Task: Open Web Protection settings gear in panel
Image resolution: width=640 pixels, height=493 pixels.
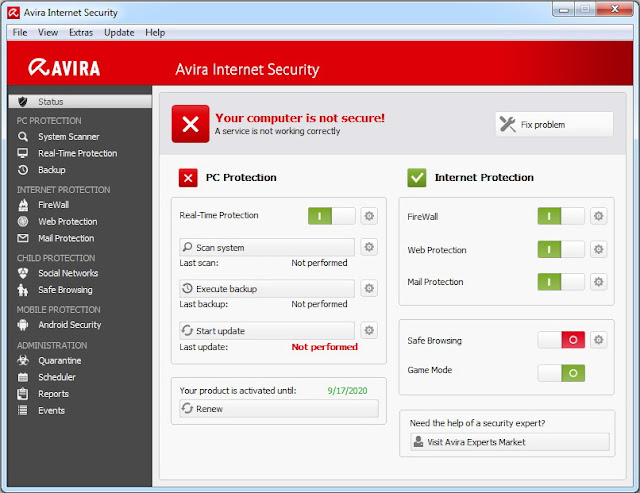Action: (598, 249)
